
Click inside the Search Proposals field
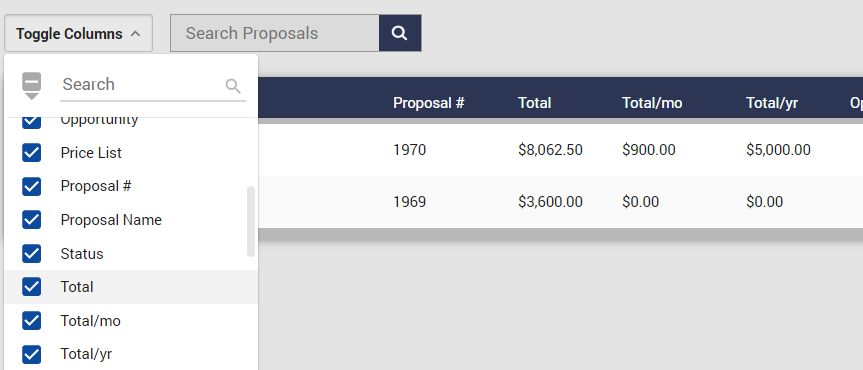click(275, 33)
